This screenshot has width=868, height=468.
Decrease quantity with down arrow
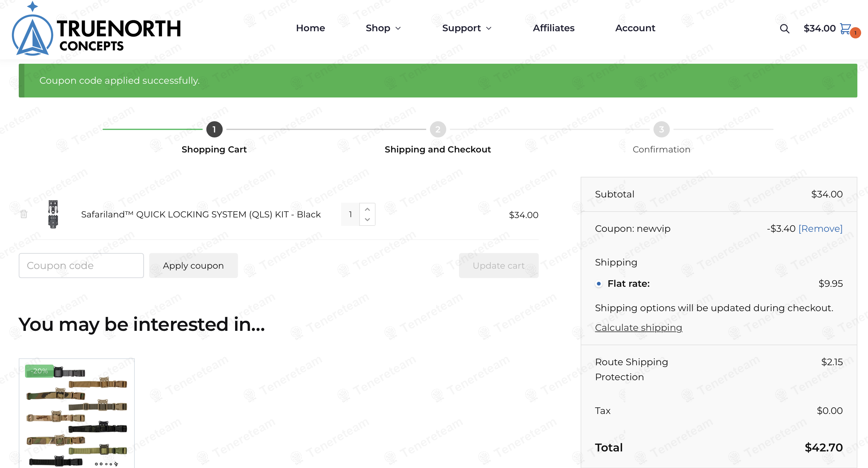[x=367, y=220]
